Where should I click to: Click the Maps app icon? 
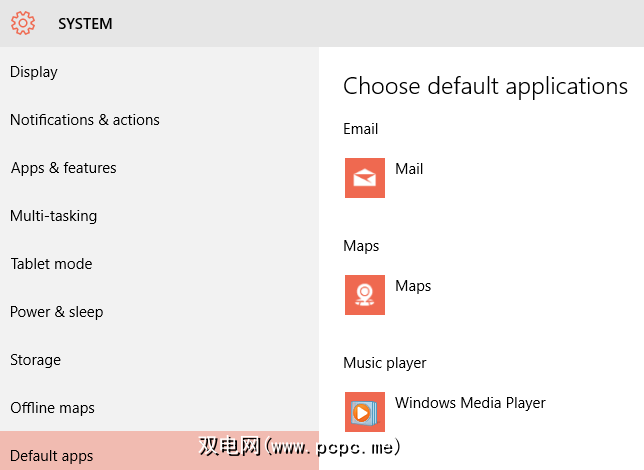[x=365, y=295]
